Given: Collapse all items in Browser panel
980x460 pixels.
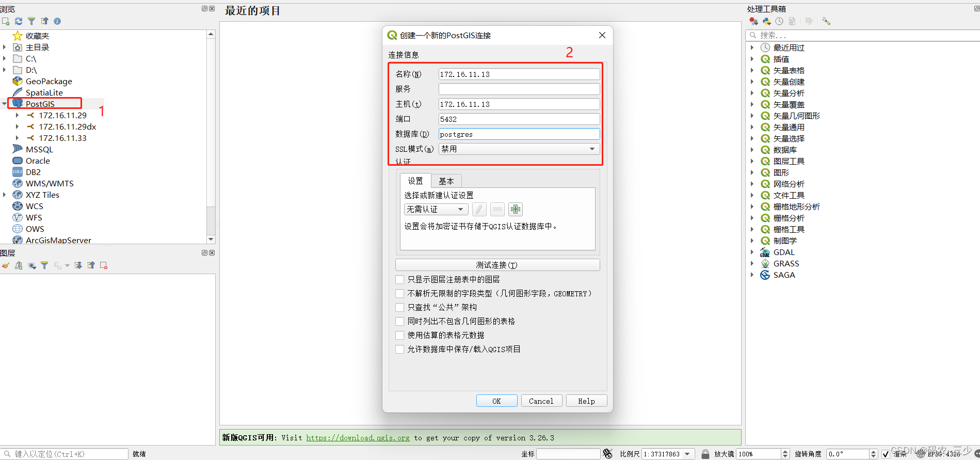Looking at the screenshot, I should point(45,21).
